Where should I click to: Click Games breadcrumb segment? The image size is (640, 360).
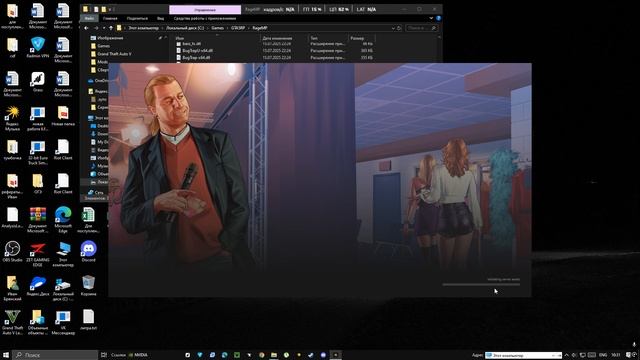coord(218,28)
